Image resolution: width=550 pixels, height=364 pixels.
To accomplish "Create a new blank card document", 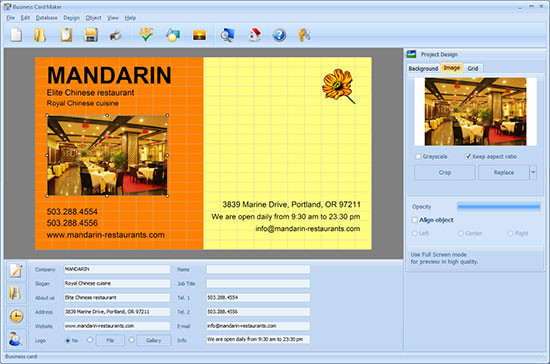I will [x=16, y=35].
